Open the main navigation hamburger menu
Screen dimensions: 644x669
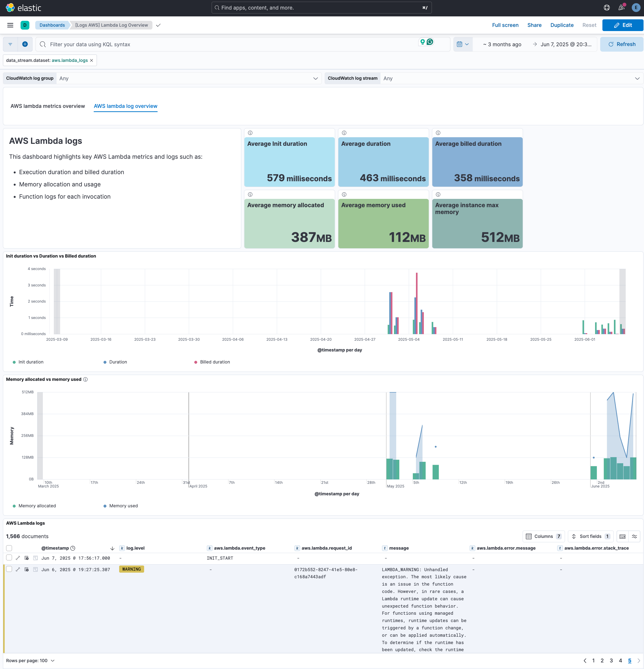click(10, 25)
